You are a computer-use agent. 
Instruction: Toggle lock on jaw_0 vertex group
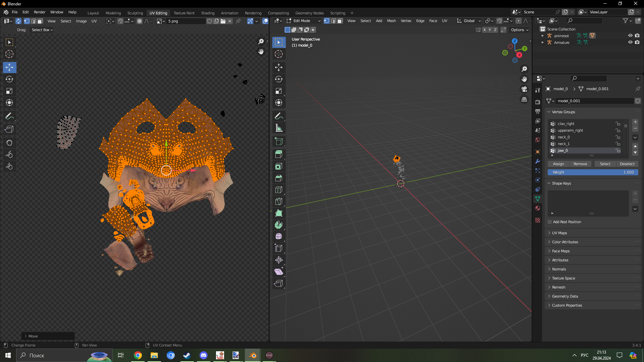(618, 150)
